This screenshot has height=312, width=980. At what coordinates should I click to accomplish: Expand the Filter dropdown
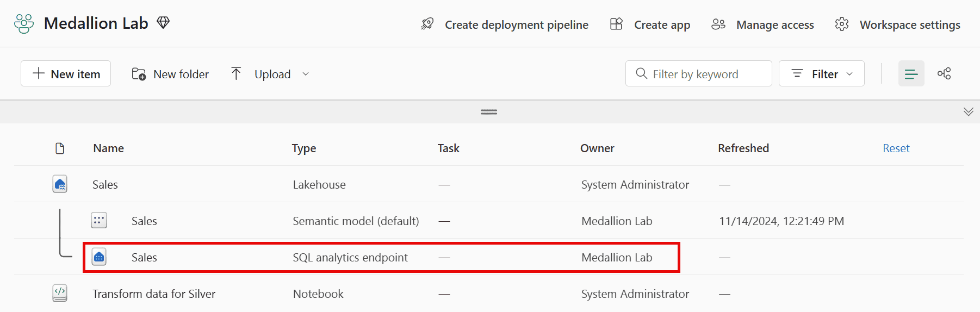[821, 74]
